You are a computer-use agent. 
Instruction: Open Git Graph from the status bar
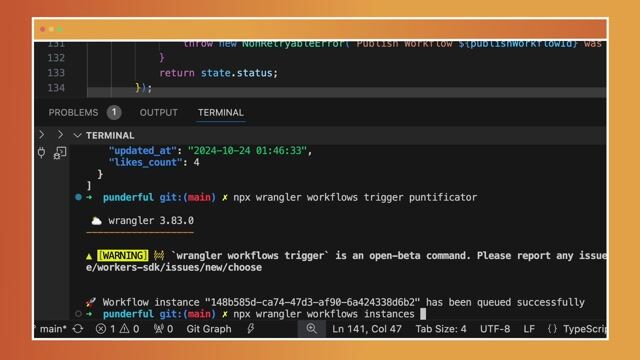[x=209, y=329]
